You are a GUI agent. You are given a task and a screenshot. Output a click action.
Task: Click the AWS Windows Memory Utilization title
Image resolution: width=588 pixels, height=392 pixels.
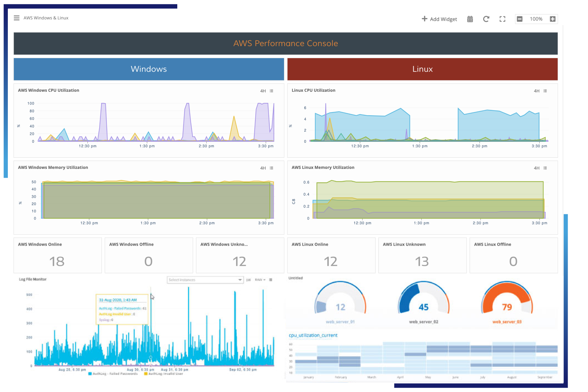coord(53,167)
